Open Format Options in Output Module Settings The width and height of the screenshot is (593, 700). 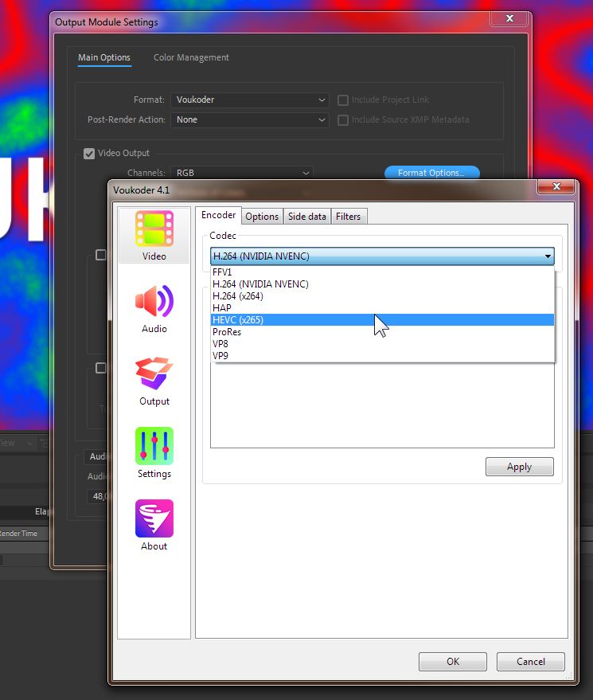pyautogui.click(x=431, y=172)
